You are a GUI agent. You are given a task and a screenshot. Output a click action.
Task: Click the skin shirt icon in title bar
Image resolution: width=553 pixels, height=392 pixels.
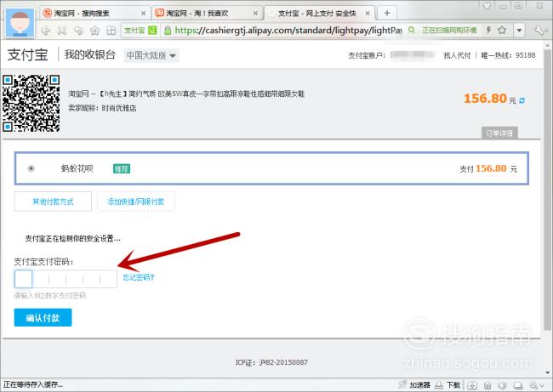tap(487, 5)
